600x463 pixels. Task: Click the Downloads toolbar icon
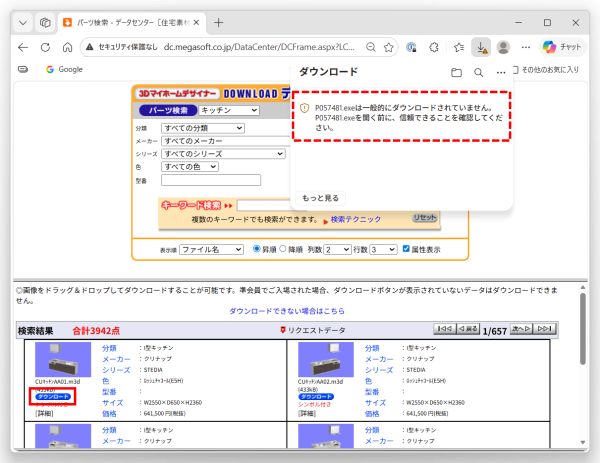tap(481, 47)
